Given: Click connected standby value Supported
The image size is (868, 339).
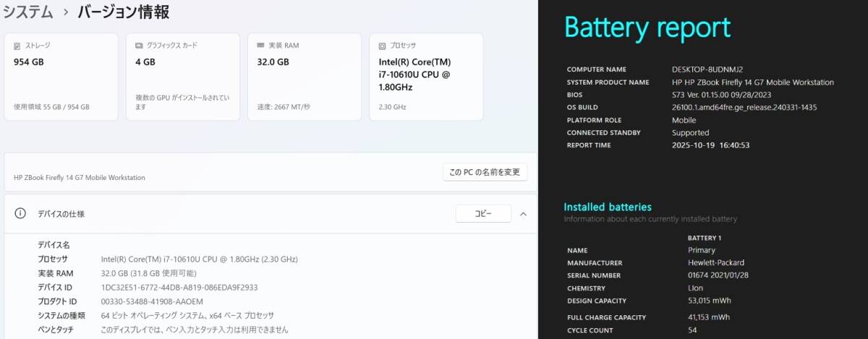Looking at the screenshot, I should tap(691, 133).
